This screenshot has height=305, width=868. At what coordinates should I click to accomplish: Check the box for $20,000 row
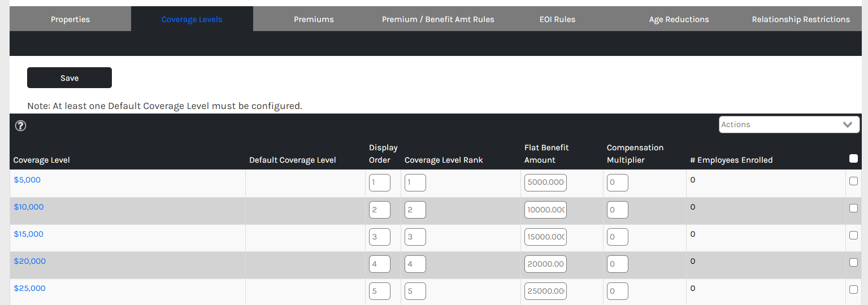point(853,263)
